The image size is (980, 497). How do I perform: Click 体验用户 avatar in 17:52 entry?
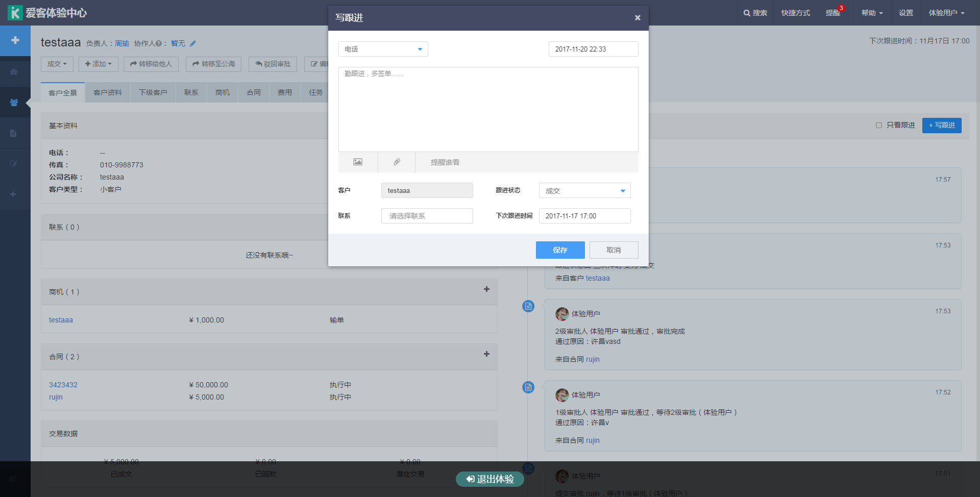562,395
